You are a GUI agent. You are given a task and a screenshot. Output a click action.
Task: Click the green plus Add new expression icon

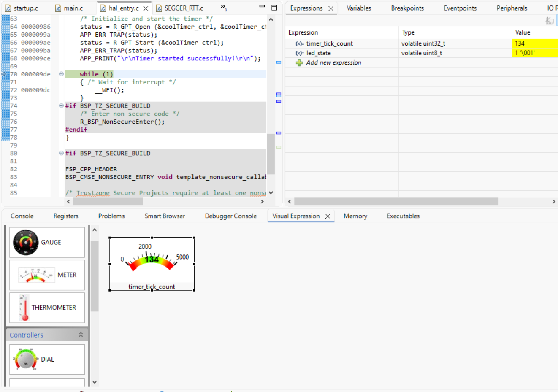point(299,63)
